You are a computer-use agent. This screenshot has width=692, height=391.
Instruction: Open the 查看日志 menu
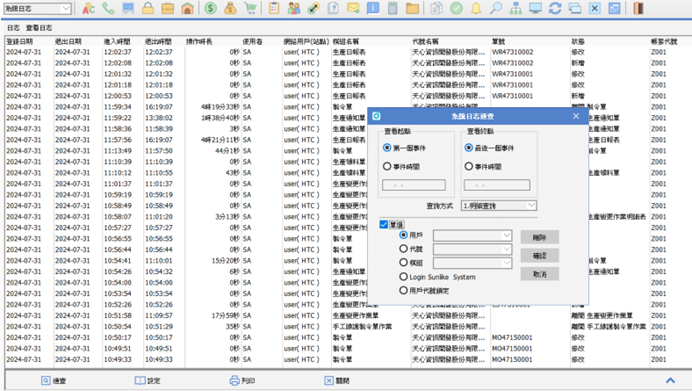click(x=39, y=28)
